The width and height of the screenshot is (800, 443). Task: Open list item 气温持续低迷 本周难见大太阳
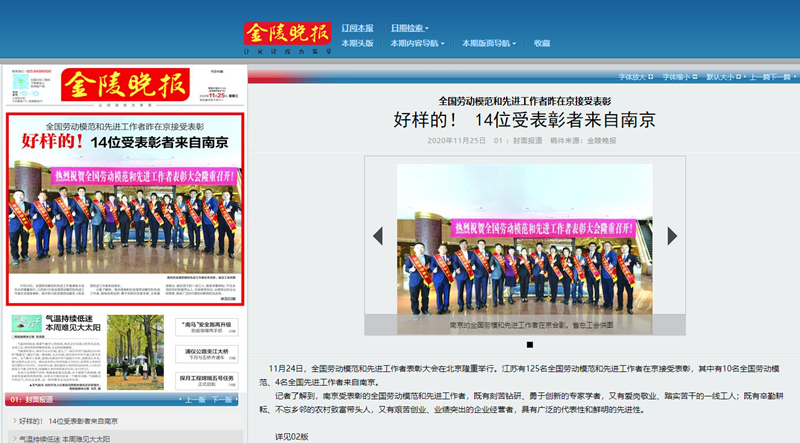[64, 439]
